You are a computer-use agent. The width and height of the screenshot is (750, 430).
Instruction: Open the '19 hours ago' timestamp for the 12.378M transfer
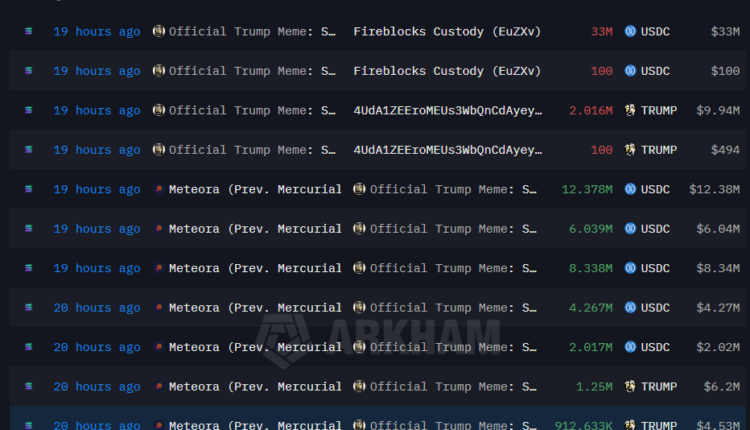[97, 190]
